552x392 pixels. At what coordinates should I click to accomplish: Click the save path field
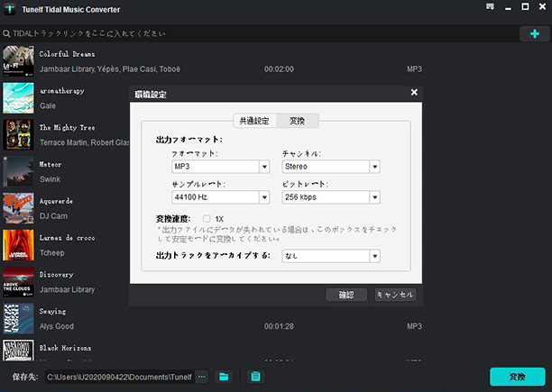pyautogui.click(x=119, y=377)
